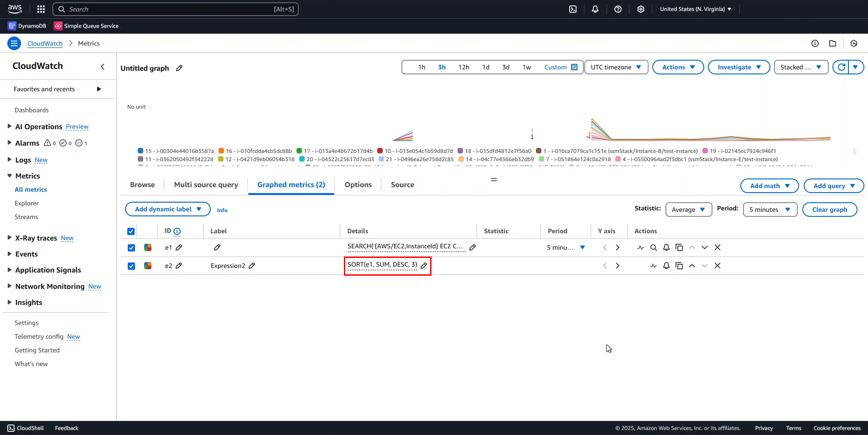
Task: Edit the Untitled graph title pencil
Action: (179, 68)
